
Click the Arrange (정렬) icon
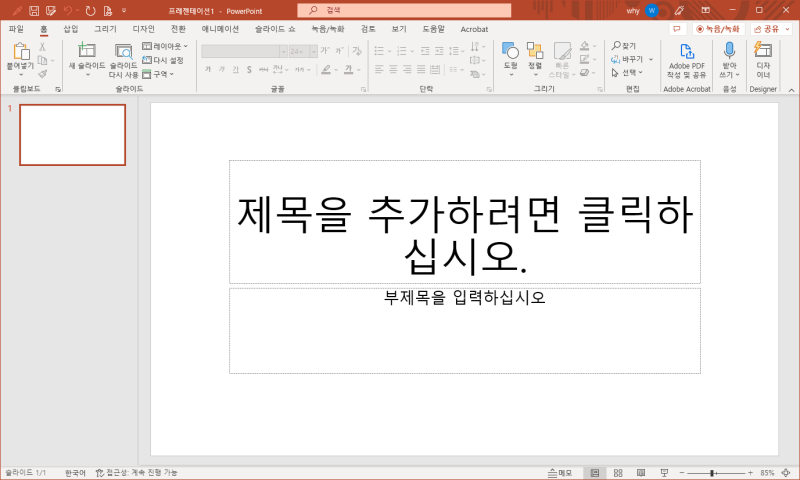[x=535, y=50]
